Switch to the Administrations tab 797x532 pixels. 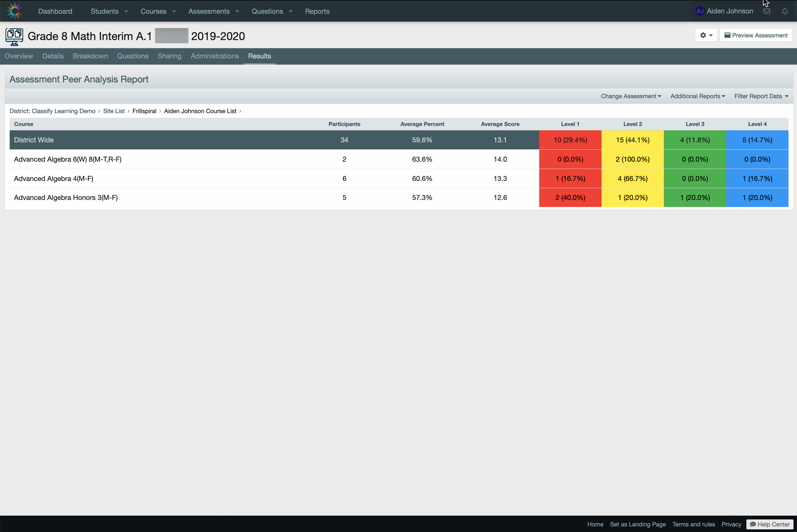pos(214,56)
